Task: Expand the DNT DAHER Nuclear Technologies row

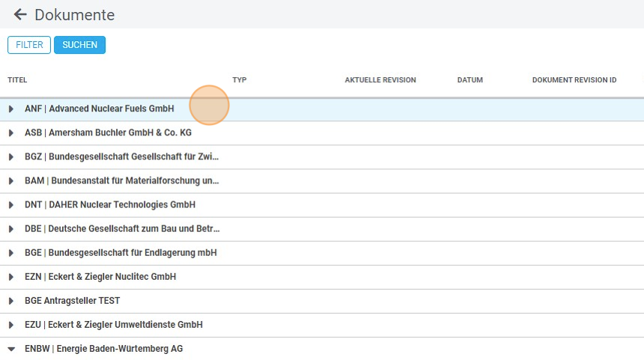Action: coord(11,205)
